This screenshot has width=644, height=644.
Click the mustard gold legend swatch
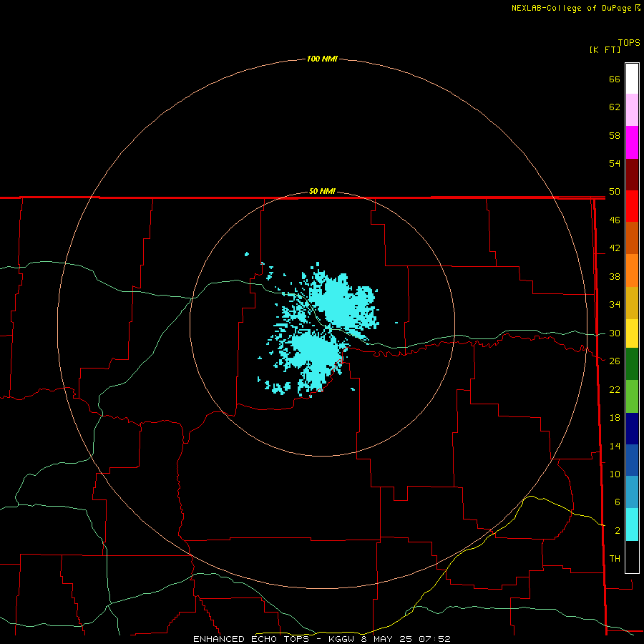point(632,303)
